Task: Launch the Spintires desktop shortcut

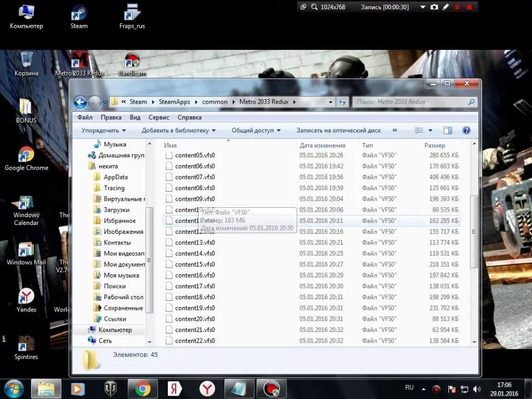Action: tap(26, 347)
